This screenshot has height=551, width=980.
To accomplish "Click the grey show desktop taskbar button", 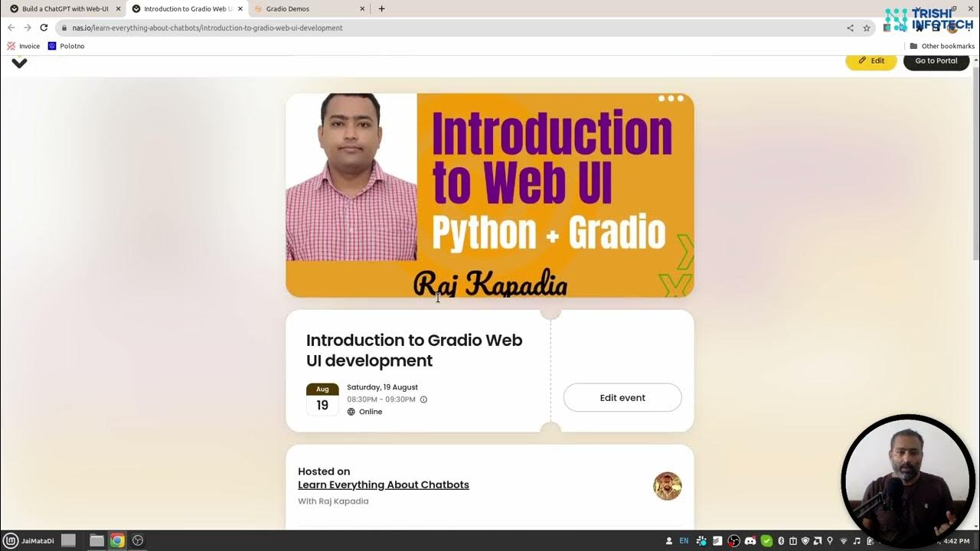I will [68, 540].
